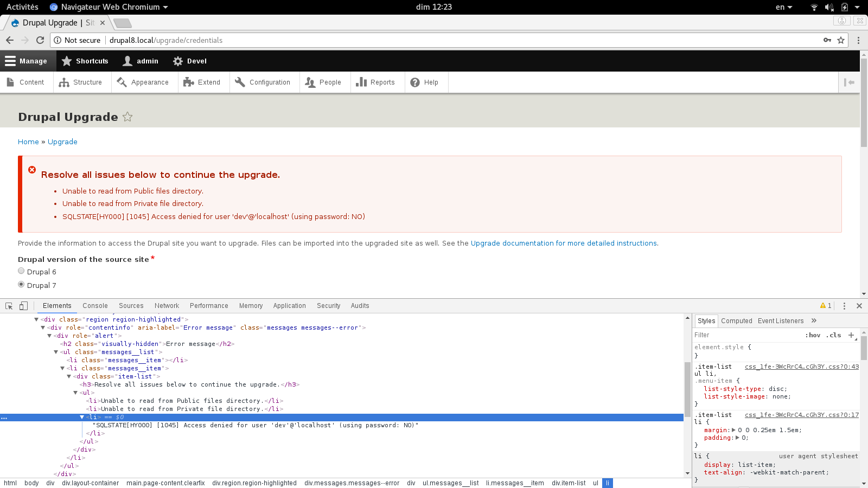This screenshot has height=488, width=868.
Task: Go to the Home breadcrumb link
Action: pyautogui.click(x=28, y=142)
